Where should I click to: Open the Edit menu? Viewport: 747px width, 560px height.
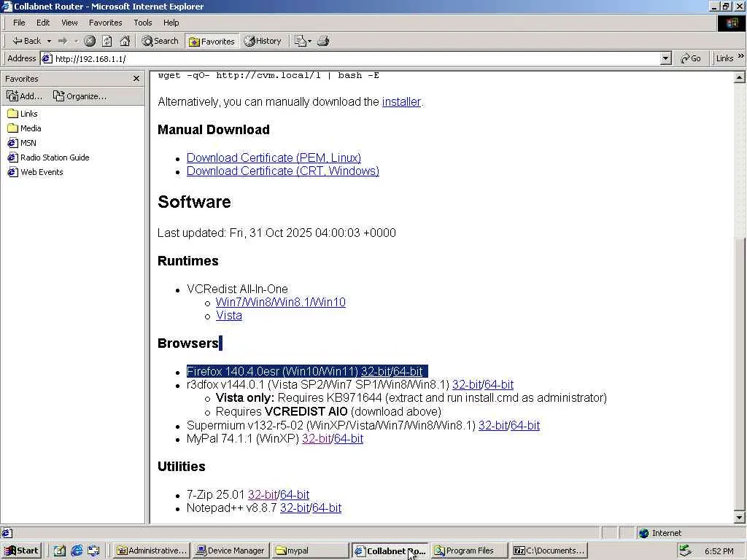coord(43,23)
